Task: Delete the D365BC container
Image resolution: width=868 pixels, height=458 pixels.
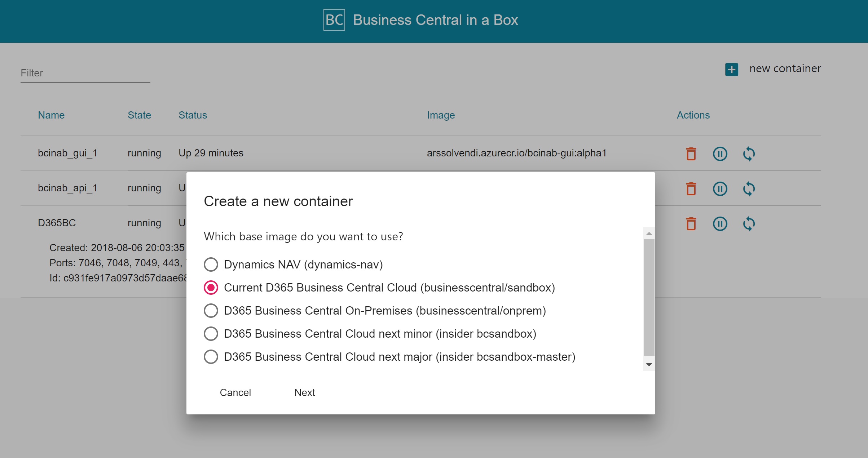Action: click(691, 224)
